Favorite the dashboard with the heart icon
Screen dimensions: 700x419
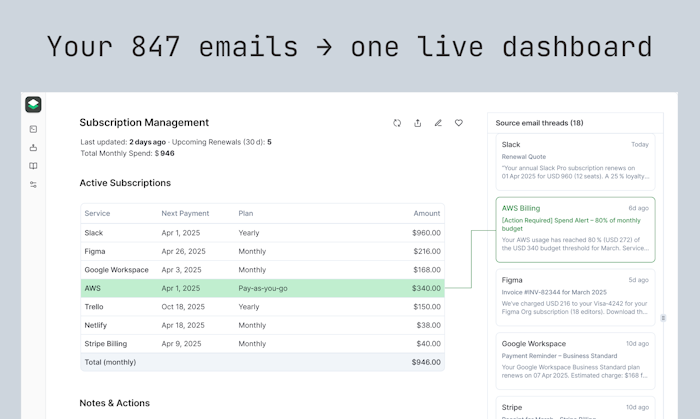pyautogui.click(x=458, y=123)
